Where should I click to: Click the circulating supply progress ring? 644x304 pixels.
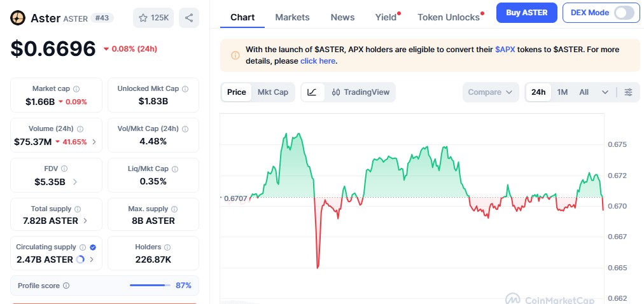pos(80,259)
